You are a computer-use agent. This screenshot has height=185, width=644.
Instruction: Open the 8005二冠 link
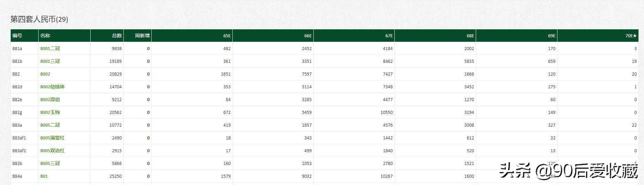coord(50,125)
